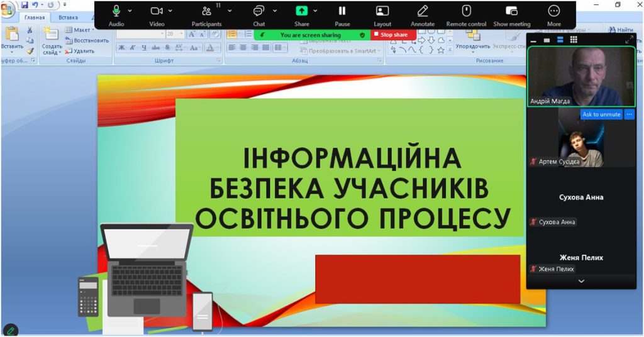Select the Главная ribbon tab
Viewport: 644px width, 337px height.
pyautogui.click(x=35, y=18)
